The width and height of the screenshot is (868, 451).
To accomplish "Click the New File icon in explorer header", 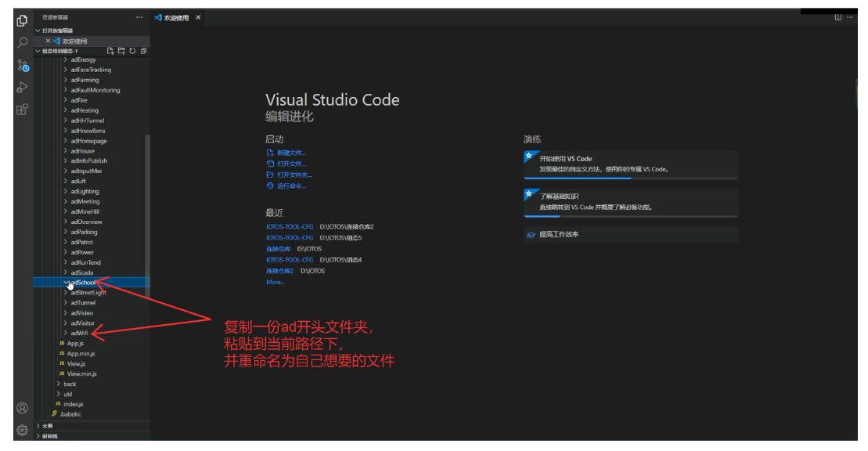I will tap(110, 51).
